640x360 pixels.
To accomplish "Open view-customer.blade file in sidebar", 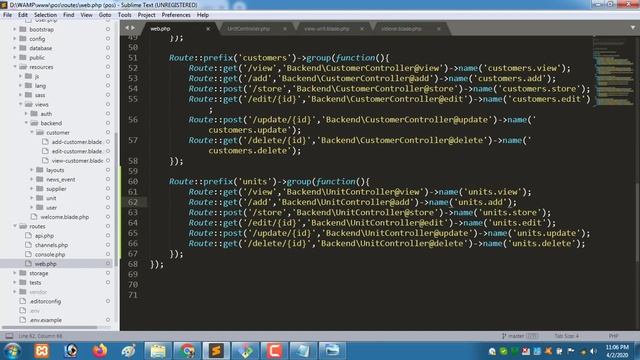I will (77, 161).
